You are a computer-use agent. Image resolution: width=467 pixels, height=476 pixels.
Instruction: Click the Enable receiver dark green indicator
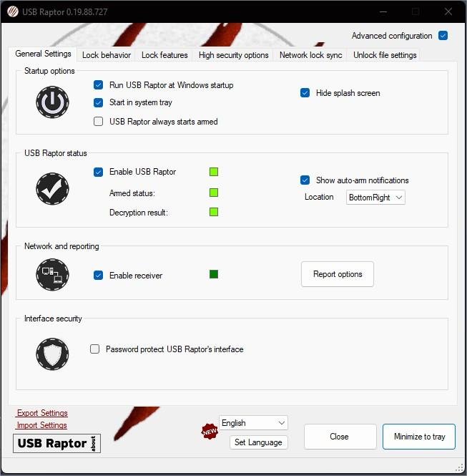[x=214, y=274]
